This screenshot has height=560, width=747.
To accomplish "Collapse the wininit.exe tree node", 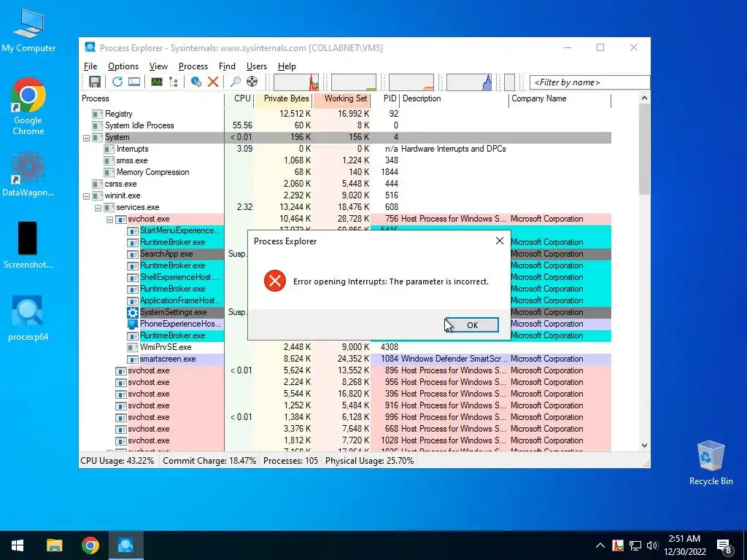I will click(86, 195).
